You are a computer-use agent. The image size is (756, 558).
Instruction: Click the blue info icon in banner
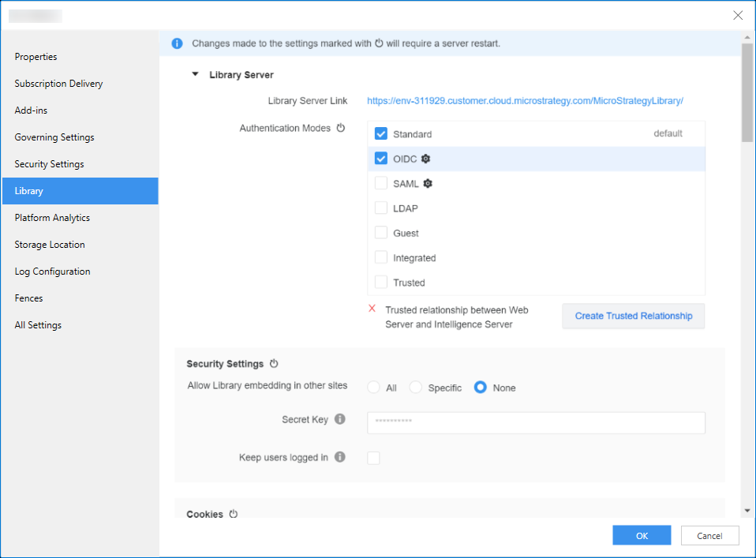[x=178, y=43]
